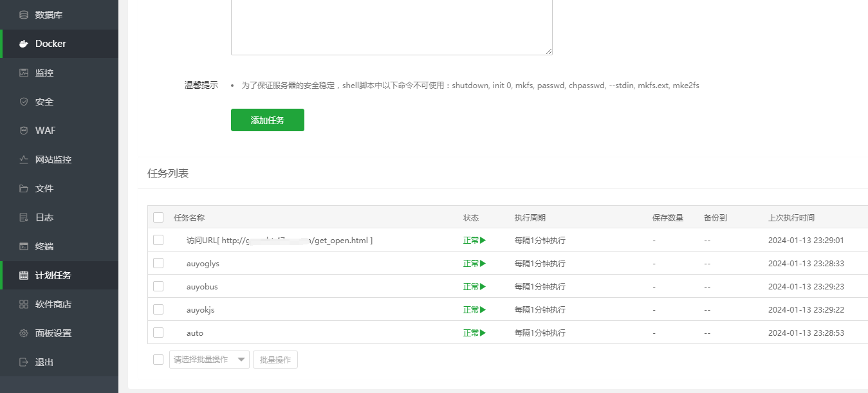868x393 pixels.
Task: Select the security shield icon
Action: tap(24, 102)
